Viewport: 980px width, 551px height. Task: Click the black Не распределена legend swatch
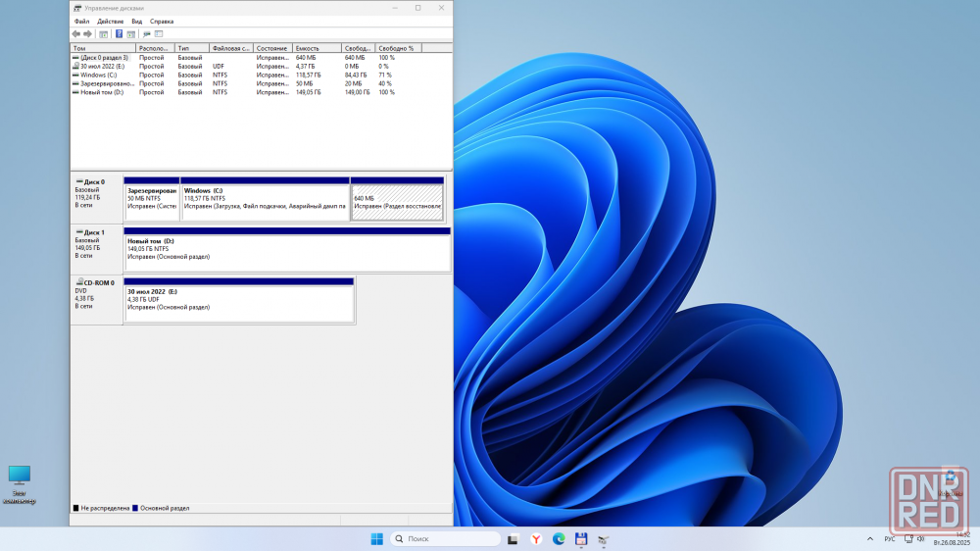[x=75, y=509]
